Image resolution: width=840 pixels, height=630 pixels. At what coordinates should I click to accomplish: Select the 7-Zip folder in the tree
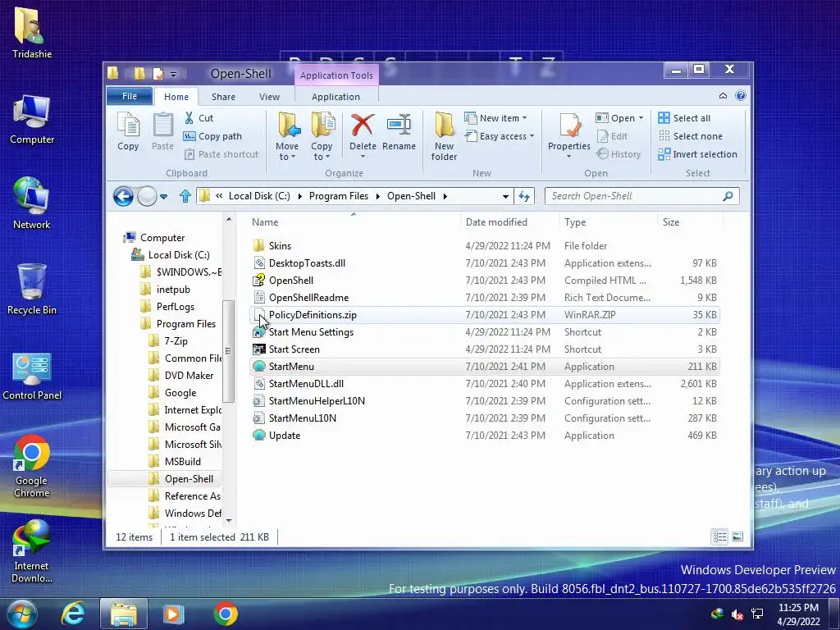coord(176,340)
